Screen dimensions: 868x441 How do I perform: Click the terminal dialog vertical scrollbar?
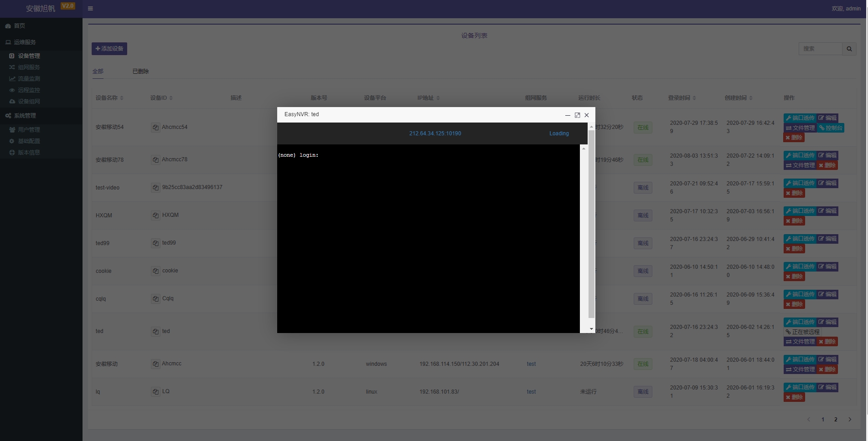point(591,223)
